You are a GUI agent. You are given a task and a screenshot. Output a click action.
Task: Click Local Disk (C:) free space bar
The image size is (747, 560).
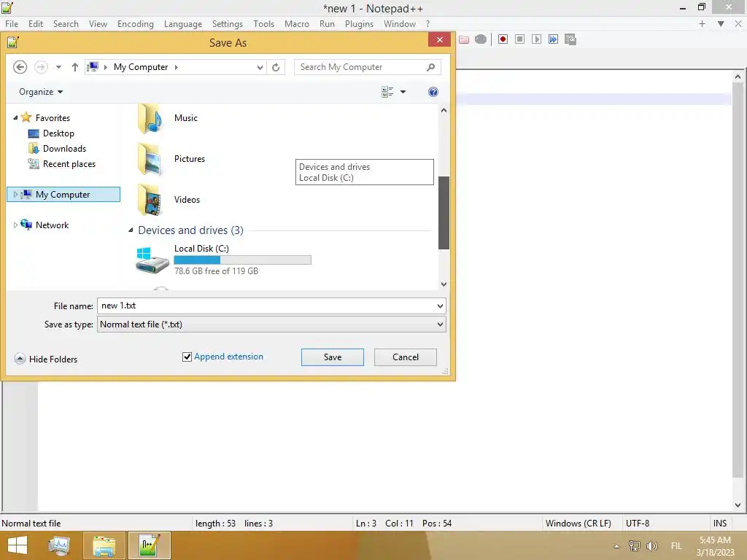point(242,260)
